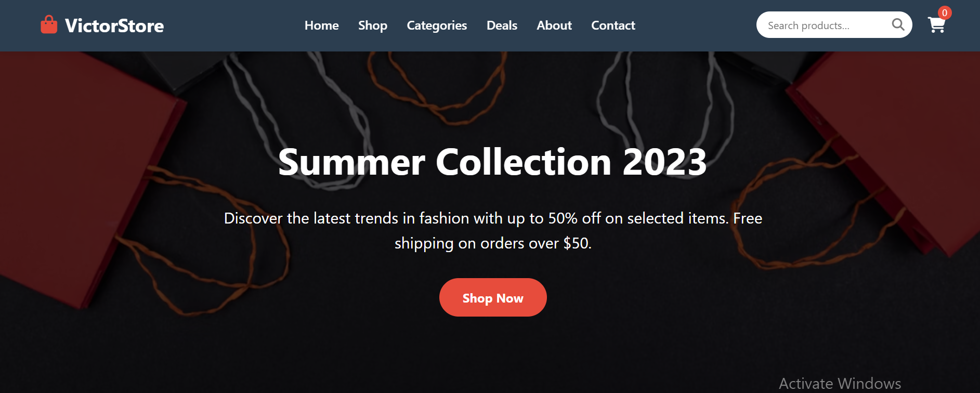Click the magnifying glass search icon
Image resolution: width=980 pixels, height=393 pixels.
coord(898,24)
